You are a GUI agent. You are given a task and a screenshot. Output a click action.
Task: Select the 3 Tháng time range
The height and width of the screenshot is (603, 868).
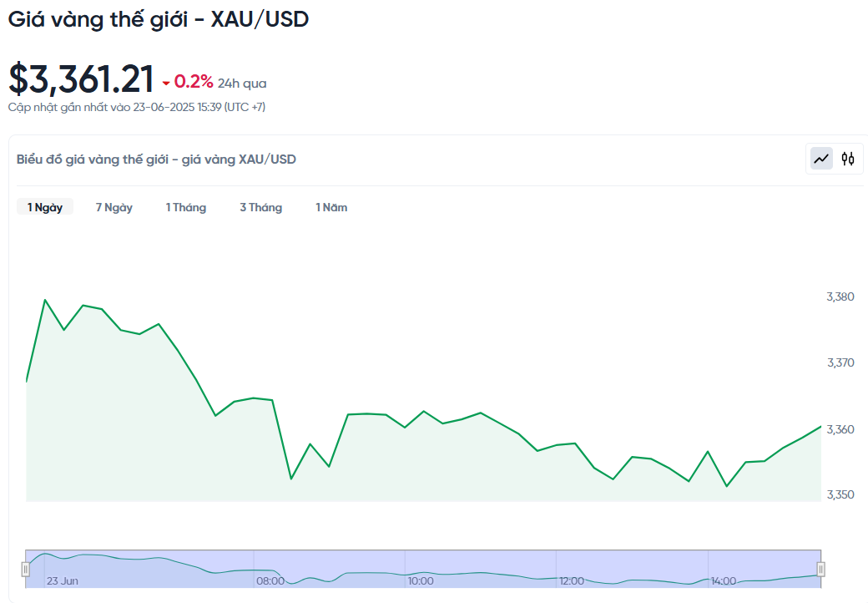pos(260,207)
